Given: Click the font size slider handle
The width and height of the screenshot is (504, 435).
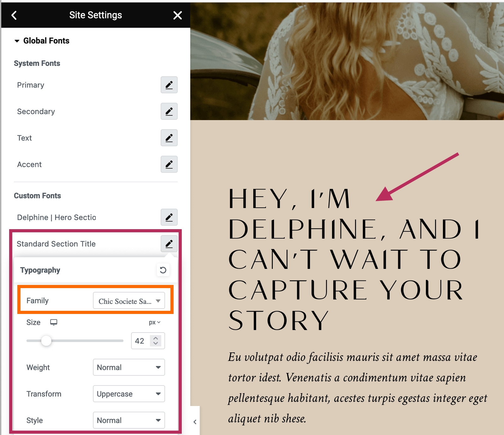Looking at the screenshot, I should 46,341.
